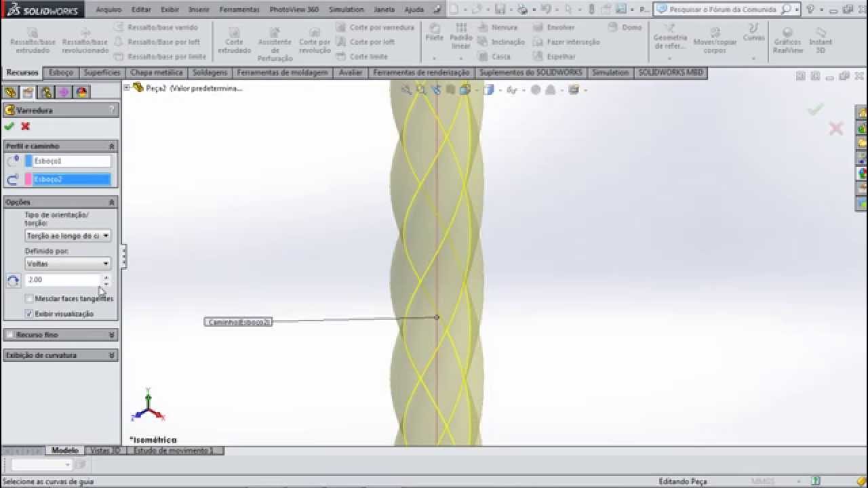This screenshot has height=488, width=868.
Task: Click the path selection icon beside Esboço2
Action: pos(13,180)
